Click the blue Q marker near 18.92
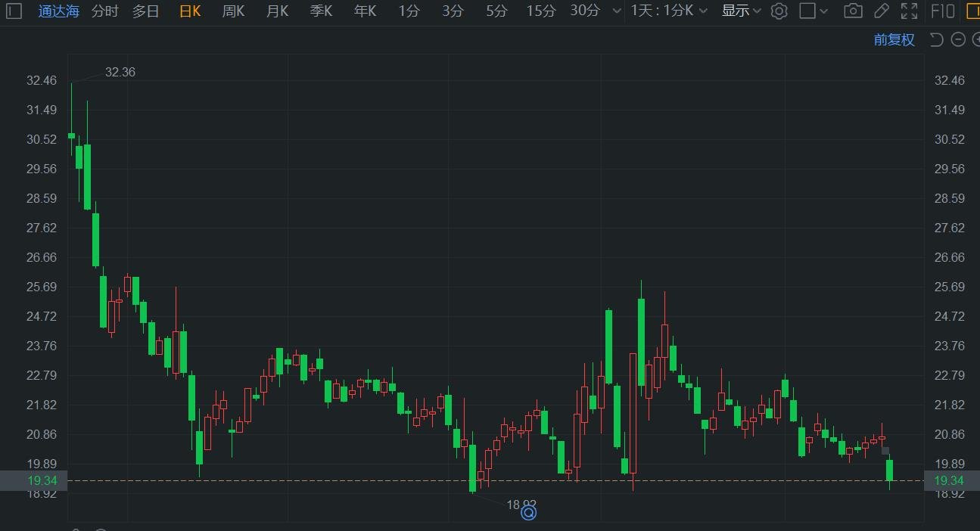The width and height of the screenshot is (980, 531). pyautogui.click(x=528, y=513)
